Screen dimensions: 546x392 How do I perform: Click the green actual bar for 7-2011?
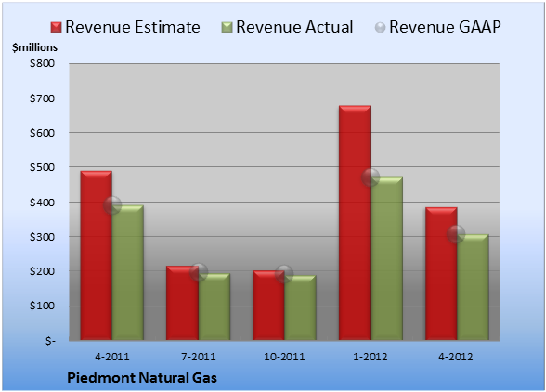[x=214, y=307]
